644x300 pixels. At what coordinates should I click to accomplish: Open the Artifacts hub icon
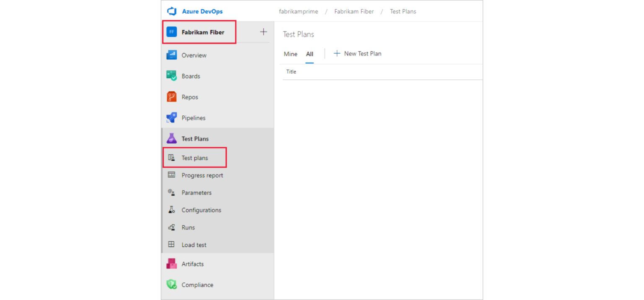point(171,264)
